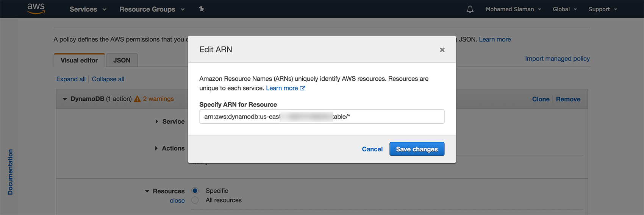This screenshot has height=215, width=644.
Task: Click the Learn more link after JSON
Action: (x=495, y=39)
